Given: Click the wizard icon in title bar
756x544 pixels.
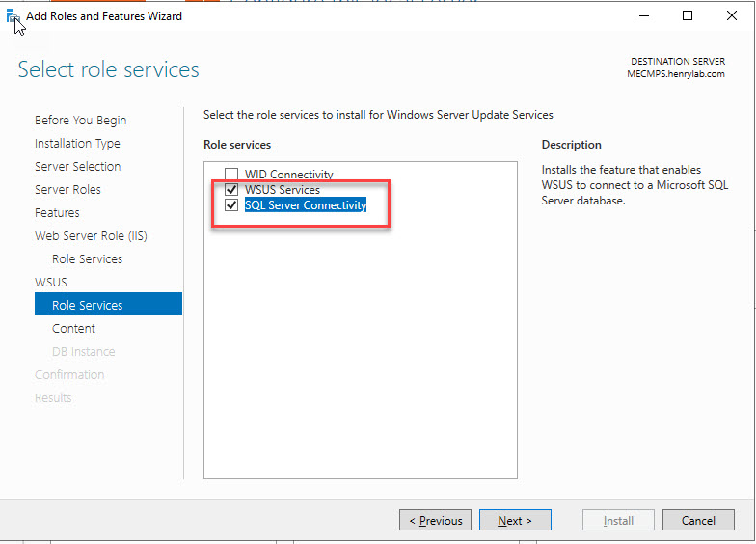Looking at the screenshot, I should click(x=13, y=16).
